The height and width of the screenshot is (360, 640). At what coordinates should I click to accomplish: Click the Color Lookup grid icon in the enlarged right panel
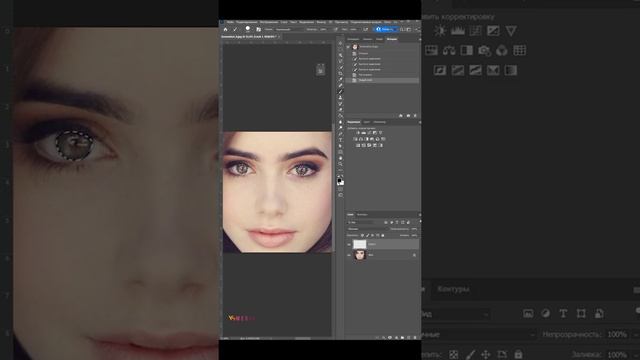click(519, 50)
